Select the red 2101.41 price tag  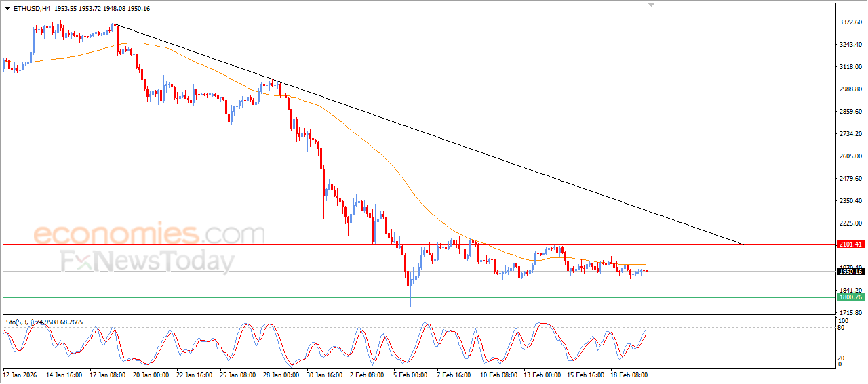click(850, 244)
